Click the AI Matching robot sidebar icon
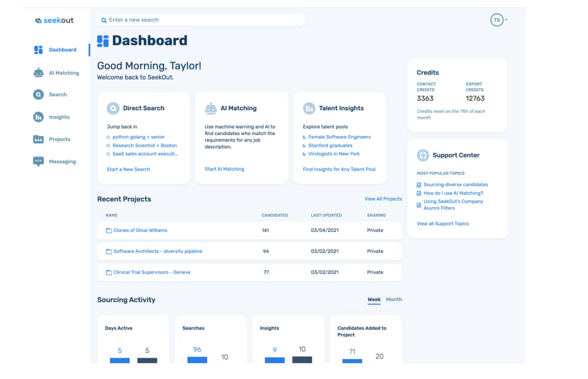The width and height of the screenshot is (588, 379). [x=38, y=73]
